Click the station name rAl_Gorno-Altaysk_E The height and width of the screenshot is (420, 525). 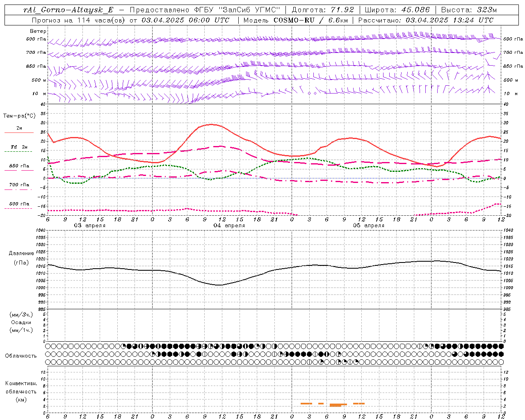[x=68, y=10]
